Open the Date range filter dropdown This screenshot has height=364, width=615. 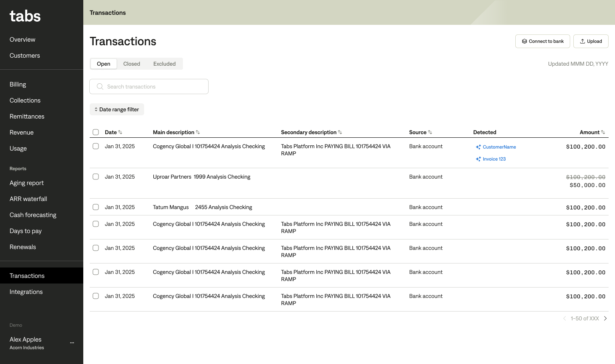pos(117,109)
